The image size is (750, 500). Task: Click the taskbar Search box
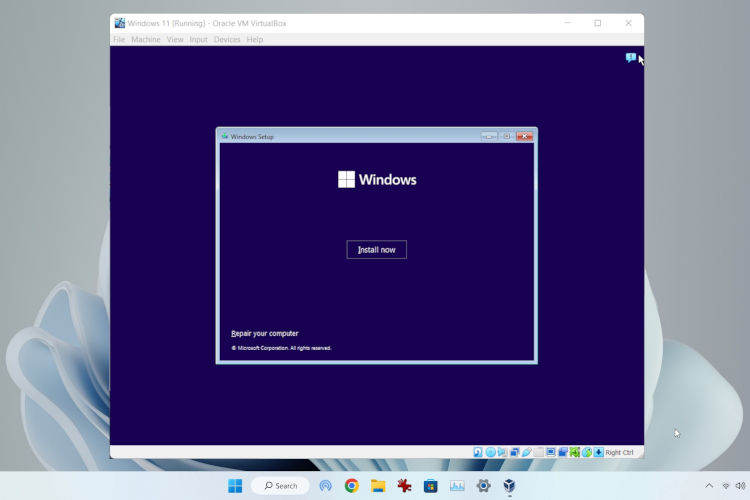coord(280,486)
